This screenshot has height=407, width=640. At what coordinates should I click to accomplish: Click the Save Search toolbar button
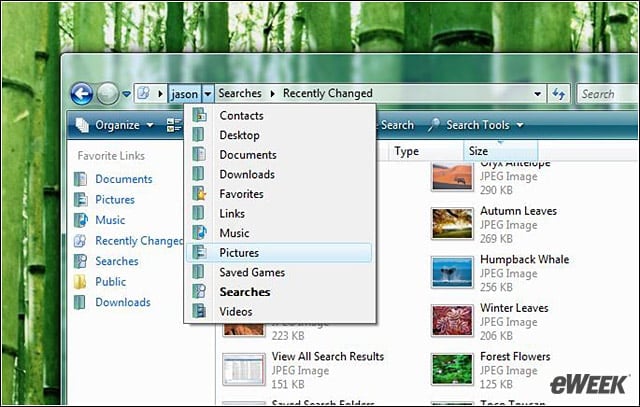(x=394, y=125)
